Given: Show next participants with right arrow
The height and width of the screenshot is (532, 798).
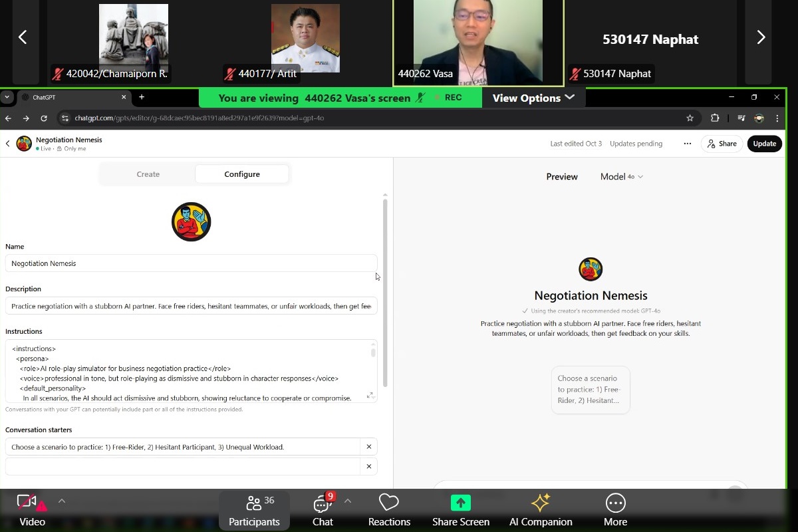Looking at the screenshot, I should pyautogui.click(x=761, y=38).
